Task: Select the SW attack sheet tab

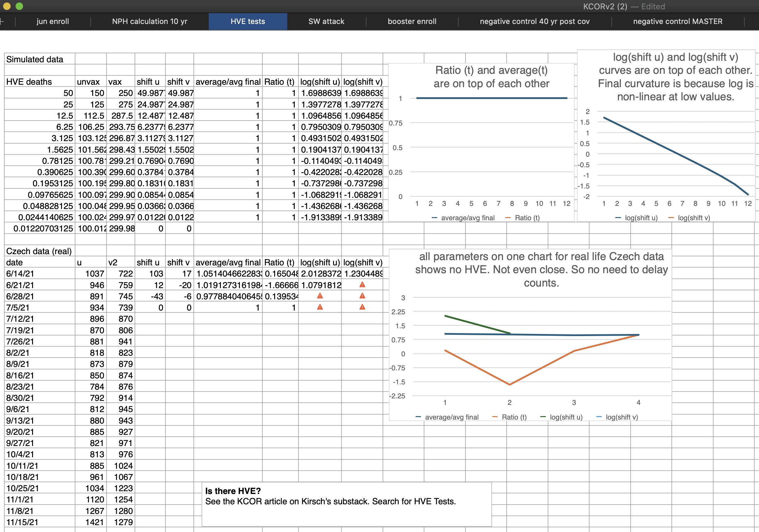Action: [326, 21]
